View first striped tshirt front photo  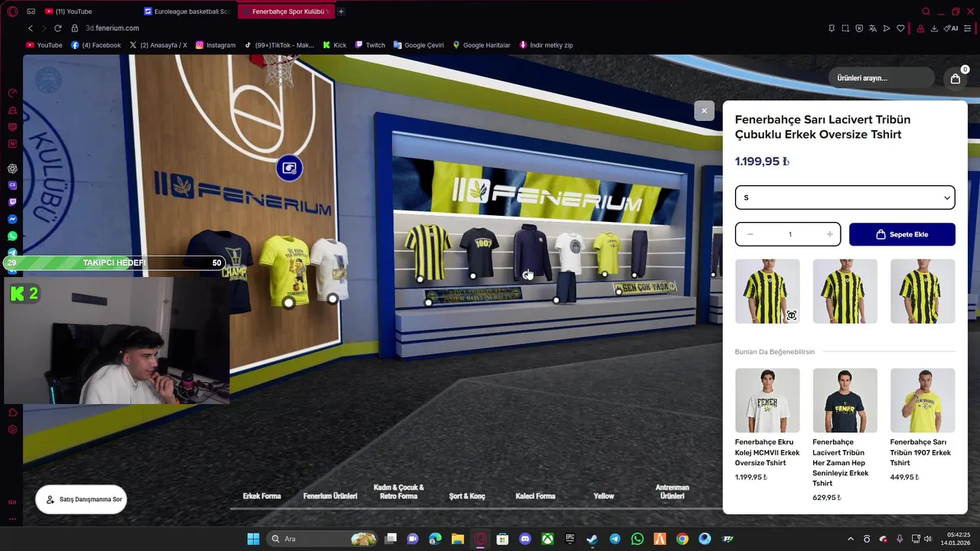point(767,291)
